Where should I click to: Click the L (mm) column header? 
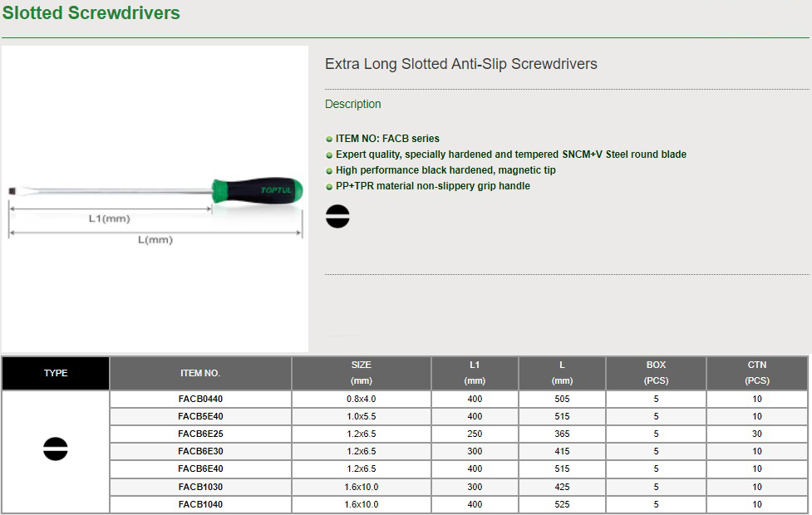(x=562, y=373)
